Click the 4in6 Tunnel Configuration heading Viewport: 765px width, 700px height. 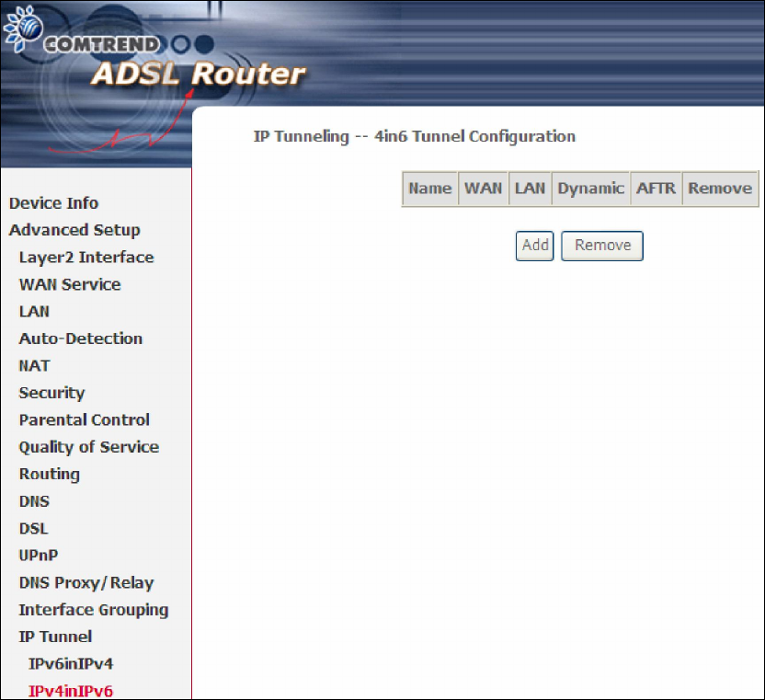coord(414,137)
